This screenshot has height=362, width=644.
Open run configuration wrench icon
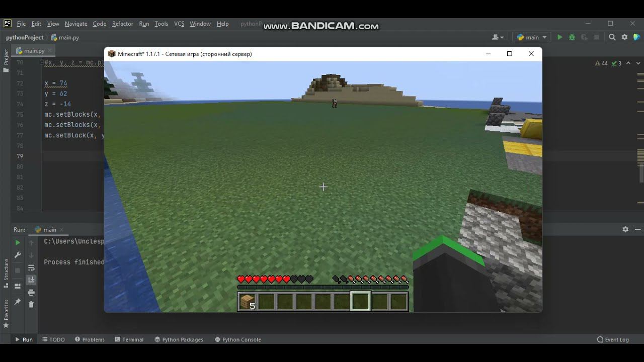pyautogui.click(x=18, y=255)
